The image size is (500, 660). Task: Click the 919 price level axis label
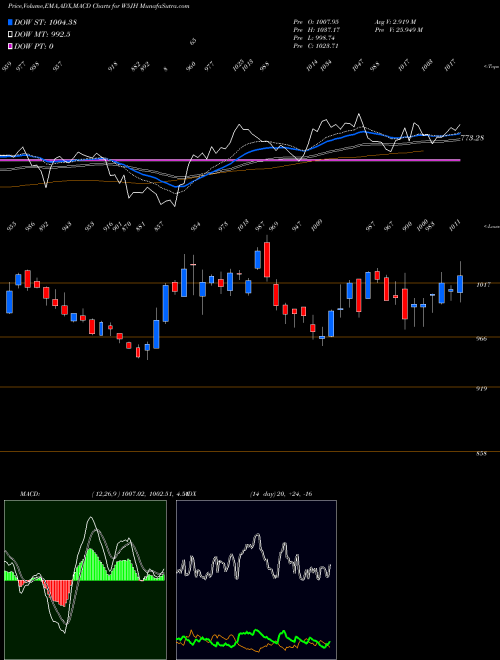(x=482, y=389)
